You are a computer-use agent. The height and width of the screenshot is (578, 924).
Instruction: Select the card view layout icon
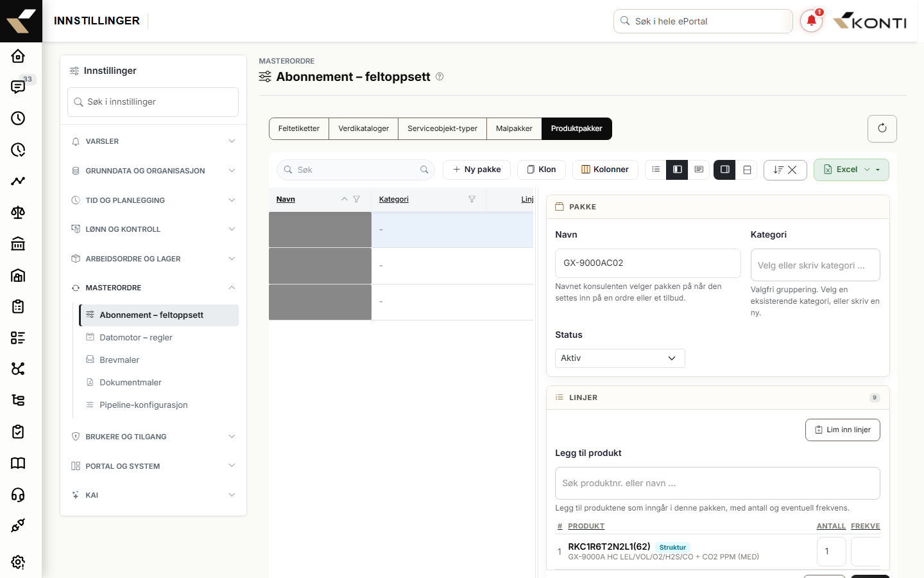click(699, 170)
